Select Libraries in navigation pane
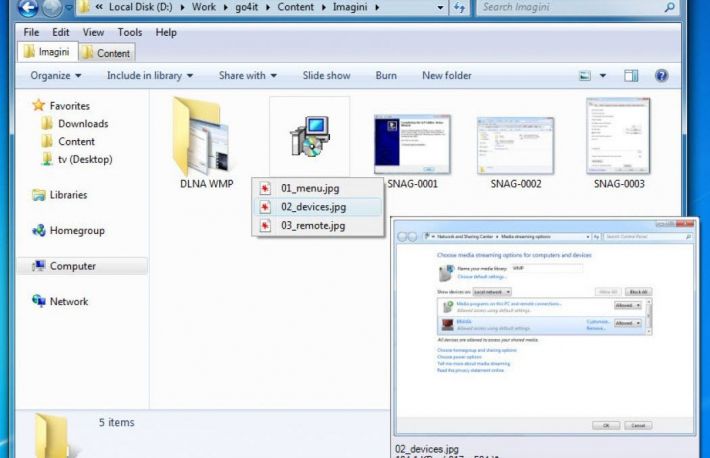The height and width of the screenshot is (458, 710). (x=68, y=195)
